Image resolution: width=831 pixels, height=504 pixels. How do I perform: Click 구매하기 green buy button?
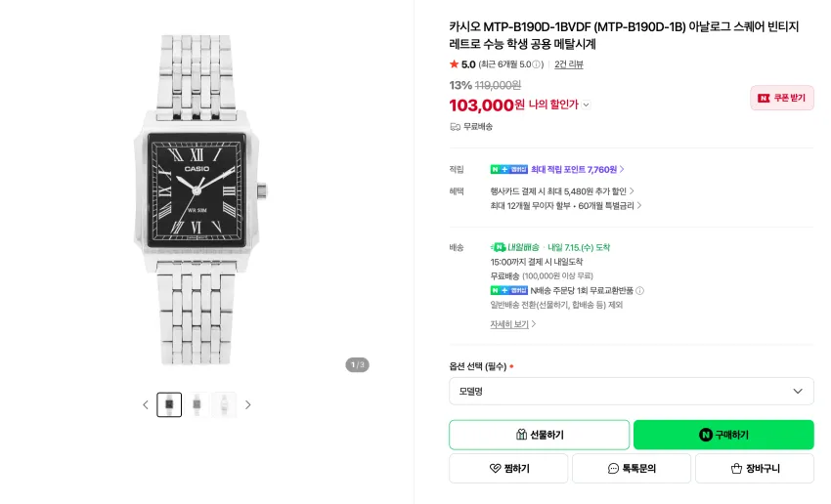(723, 435)
